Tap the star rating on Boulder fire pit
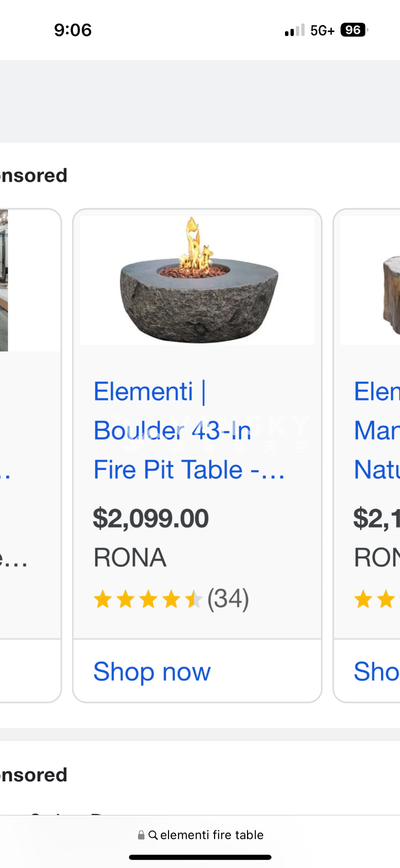The height and width of the screenshot is (868, 400). pyautogui.click(x=147, y=599)
